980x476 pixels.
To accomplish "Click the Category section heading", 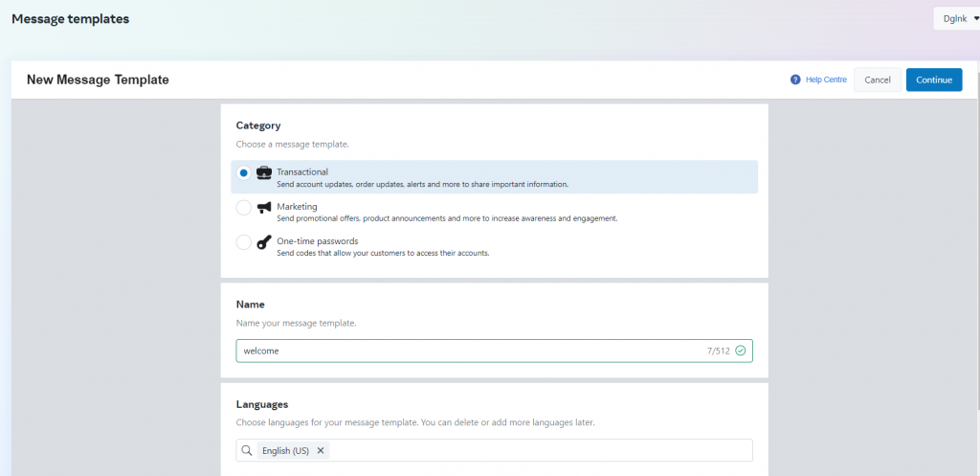I will pyautogui.click(x=258, y=125).
